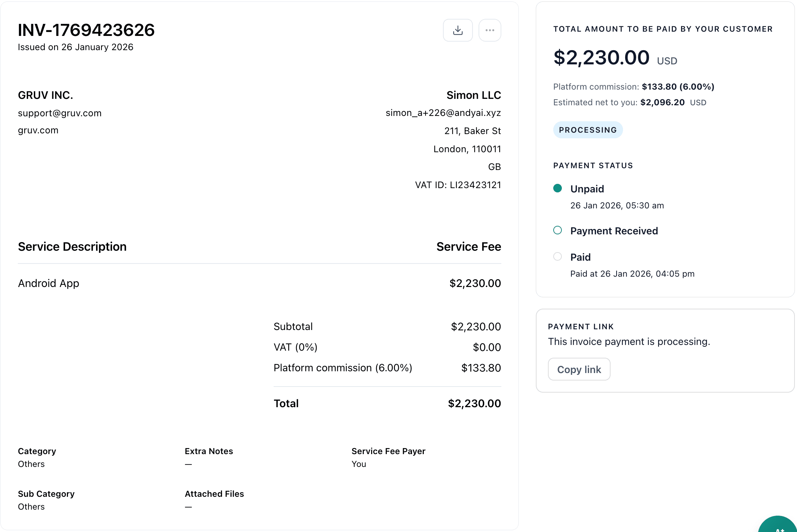Screen dimensions: 797x532
Task: Click simon_a+226@andyai.xyz email address
Action: pos(443,113)
